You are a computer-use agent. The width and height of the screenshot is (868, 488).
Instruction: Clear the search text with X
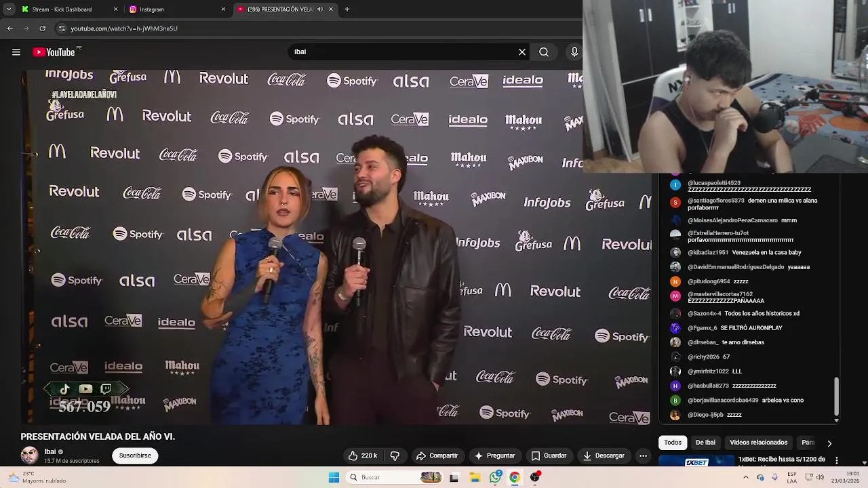coord(522,52)
